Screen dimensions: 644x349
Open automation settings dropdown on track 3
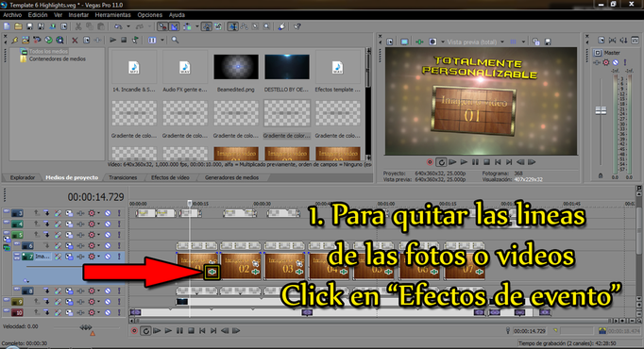tap(98, 213)
